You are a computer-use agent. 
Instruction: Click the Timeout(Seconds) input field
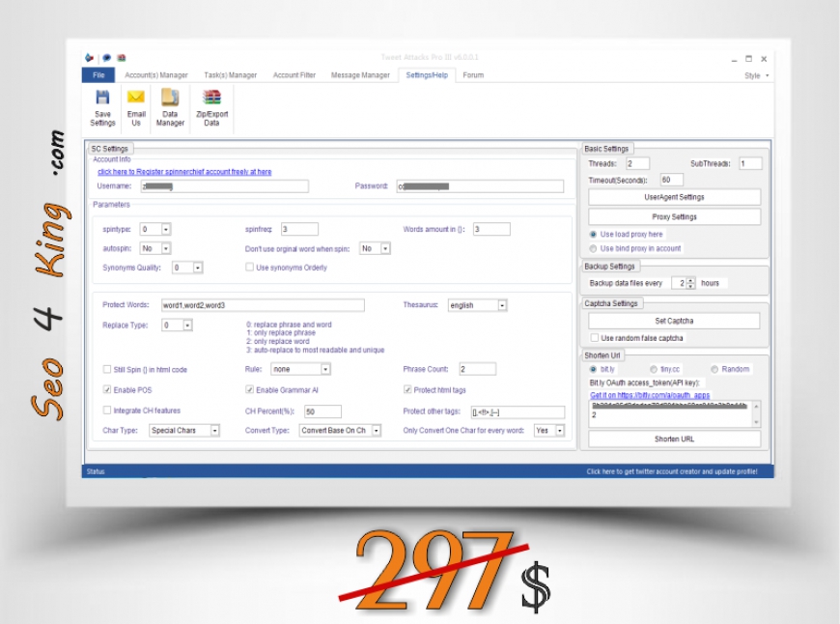coord(672,180)
